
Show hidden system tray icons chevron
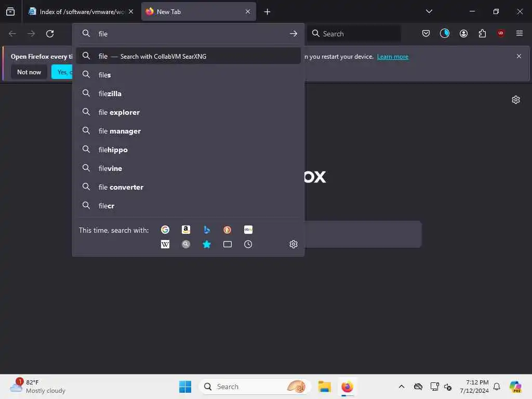pyautogui.click(x=402, y=387)
